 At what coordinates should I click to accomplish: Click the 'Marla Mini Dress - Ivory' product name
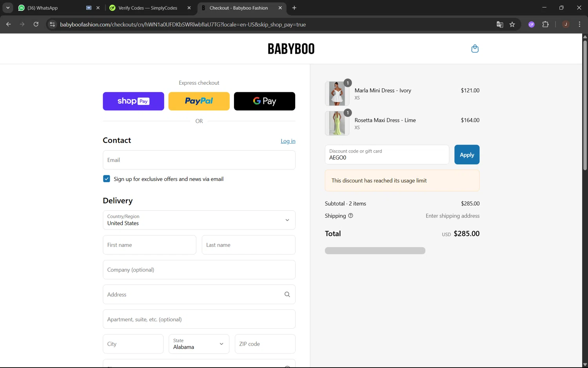(383, 90)
